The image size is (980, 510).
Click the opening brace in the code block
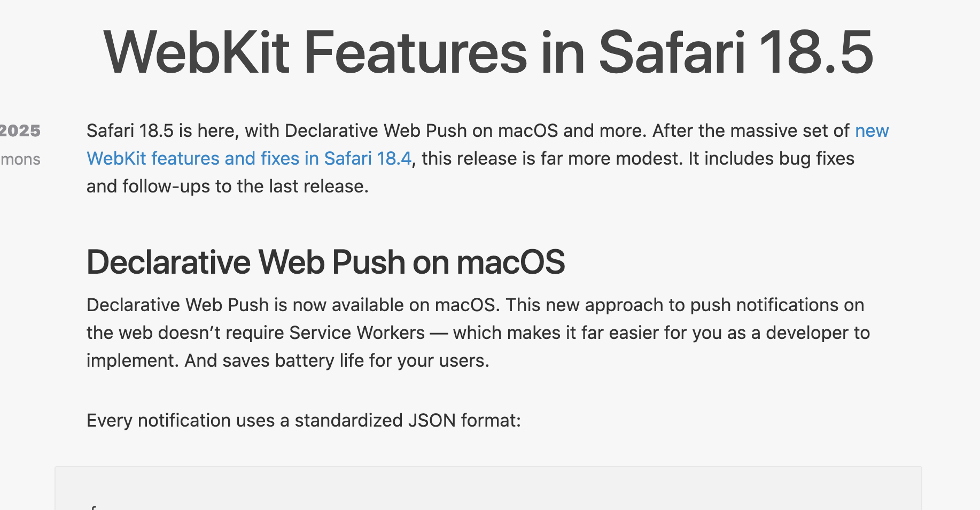[93, 507]
